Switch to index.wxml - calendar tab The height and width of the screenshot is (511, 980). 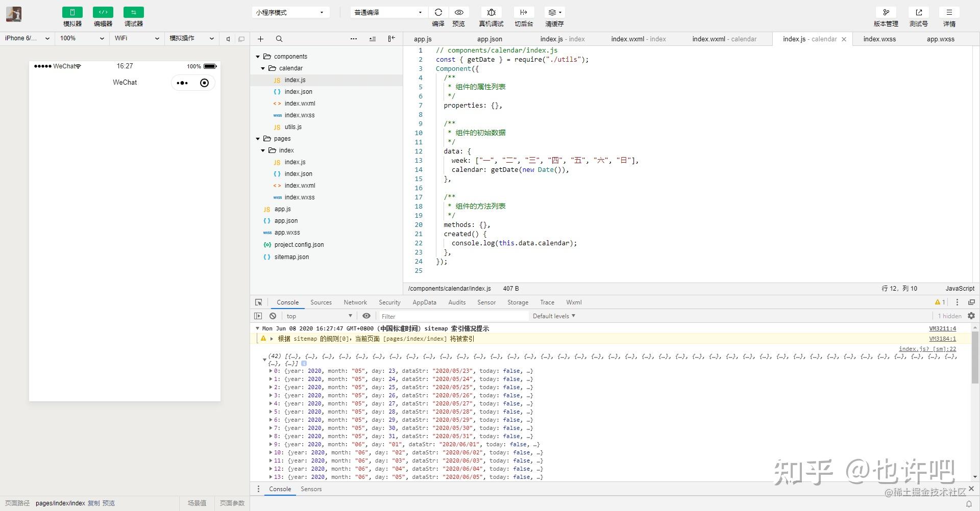[724, 39]
